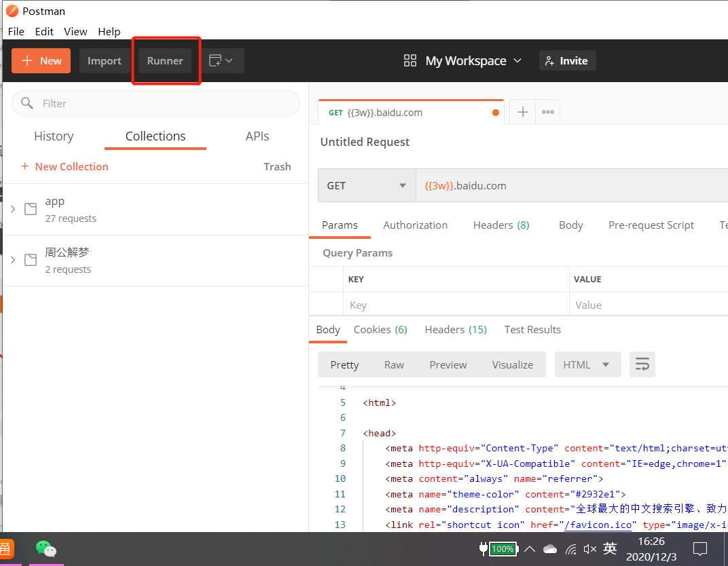The width and height of the screenshot is (728, 566).
Task: Open the tab options ellipsis menu
Action: click(548, 112)
